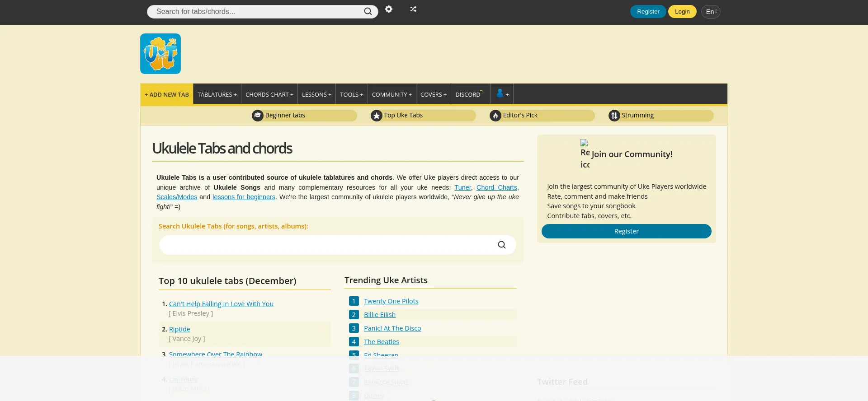Click the top Register button
868x401 pixels.
pyautogui.click(x=648, y=12)
